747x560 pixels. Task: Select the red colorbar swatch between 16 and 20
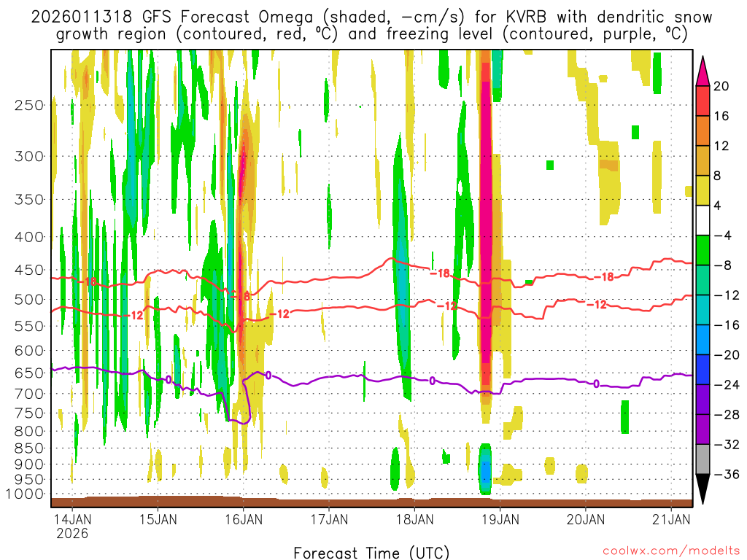pos(704,101)
